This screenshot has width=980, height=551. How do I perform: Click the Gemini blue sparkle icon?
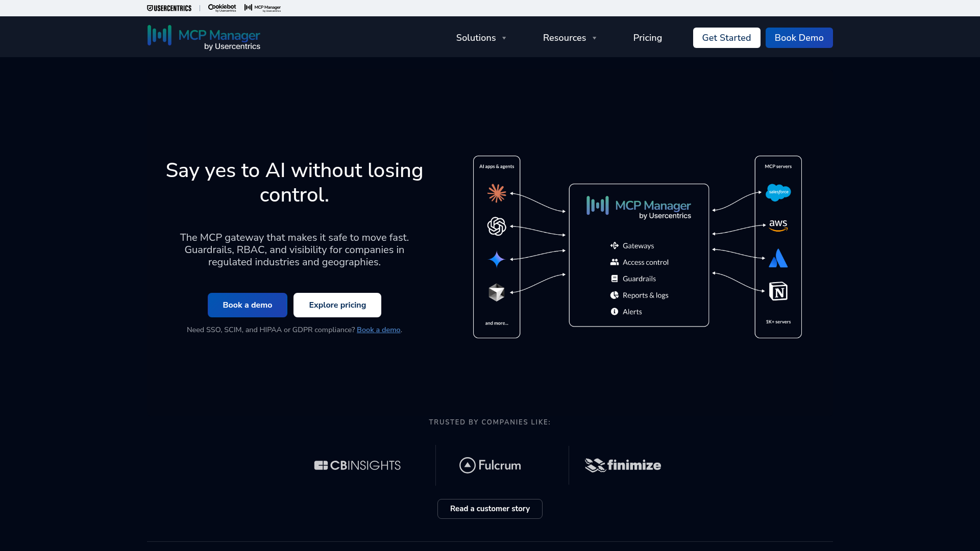[497, 259]
